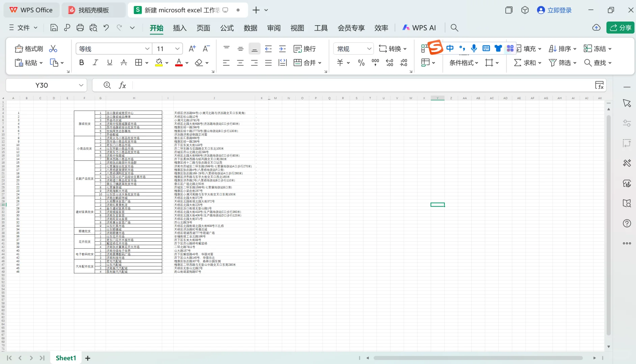This screenshot has height=364, width=636.
Task: Toggle underline formatting
Action: click(x=110, y=63)
